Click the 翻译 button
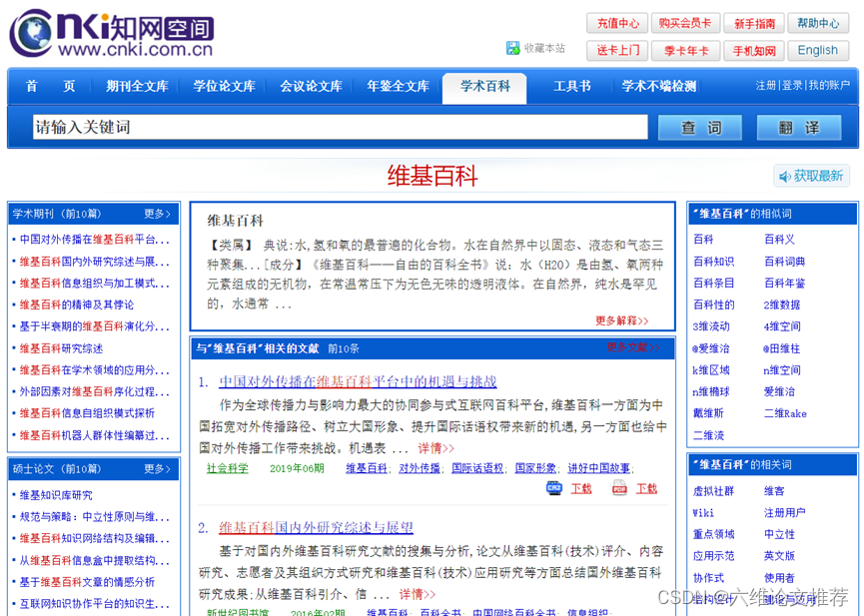 799,128
